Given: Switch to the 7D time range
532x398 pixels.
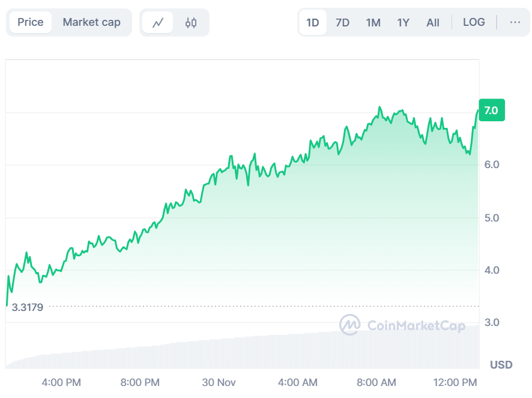Looking at the screenshot, I should coord(342,23).
